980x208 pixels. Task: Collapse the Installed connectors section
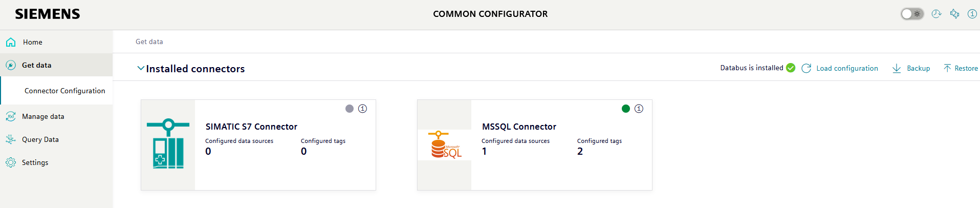tap(141, 68)
